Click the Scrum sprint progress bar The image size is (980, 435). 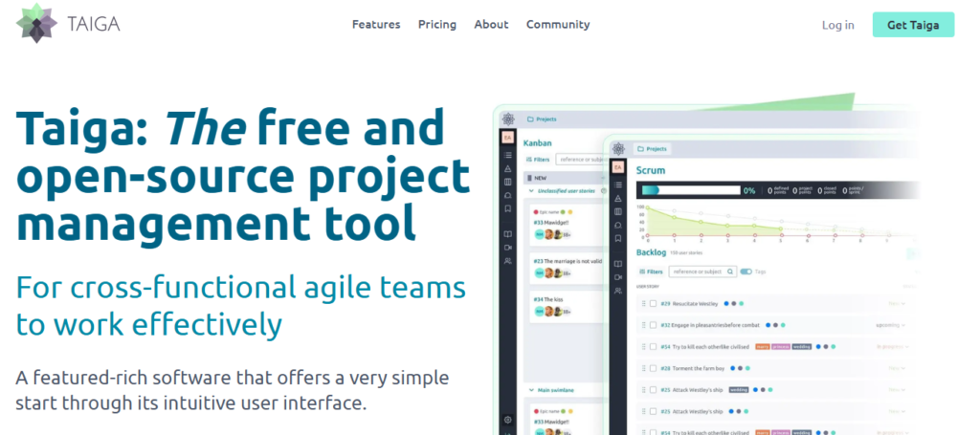691,190
